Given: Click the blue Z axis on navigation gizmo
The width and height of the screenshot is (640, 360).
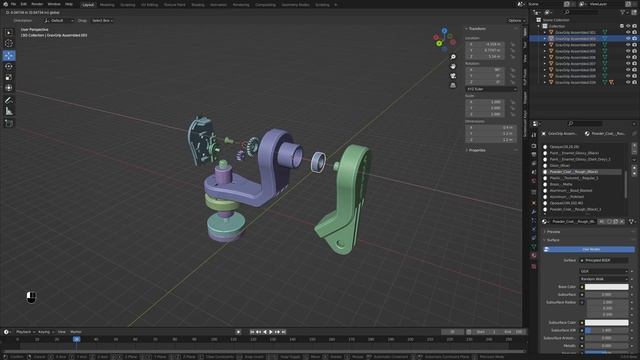Looking at the screenshot, I should coord(444,31).
